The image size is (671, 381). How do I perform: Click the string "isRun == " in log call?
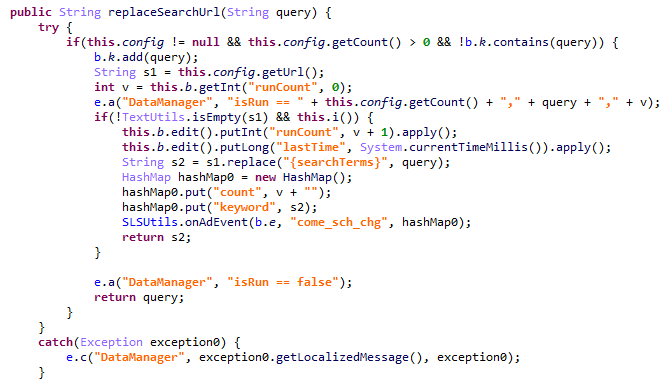(x=265, y=102)
